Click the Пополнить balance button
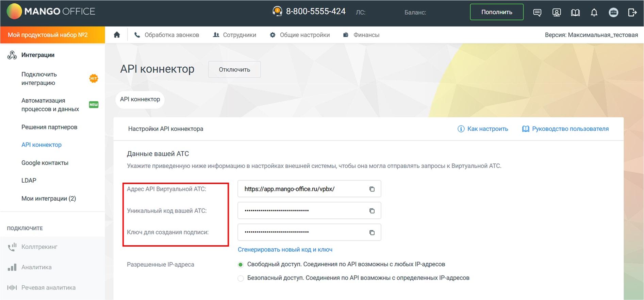This screenshot has height=300, width=644. (x=496, y=12)
